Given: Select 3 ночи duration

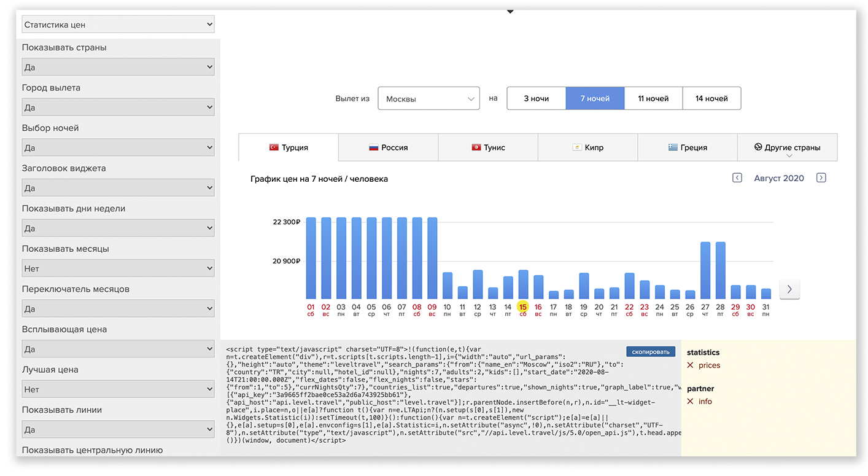Looking at the screenshot, I should (x=536, y=98).
